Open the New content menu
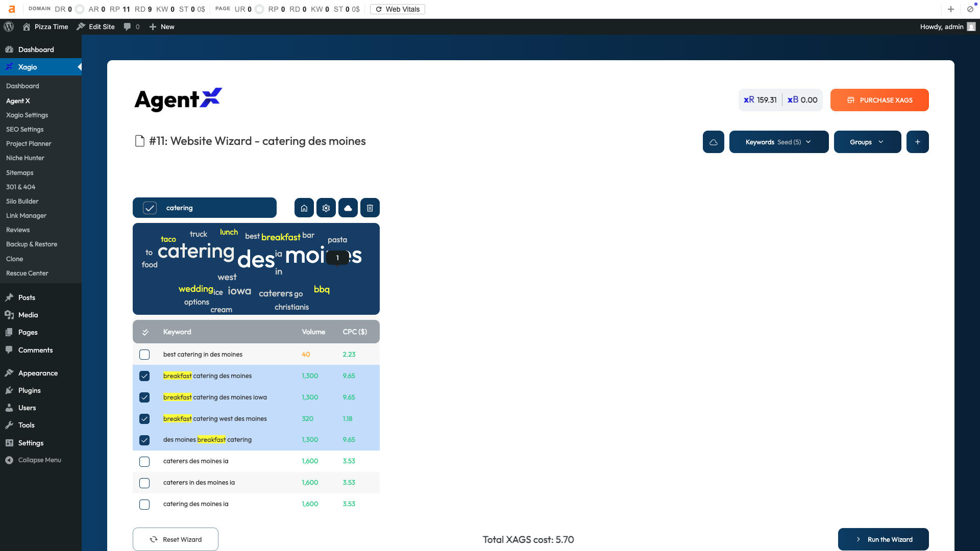 pos(162,27)
